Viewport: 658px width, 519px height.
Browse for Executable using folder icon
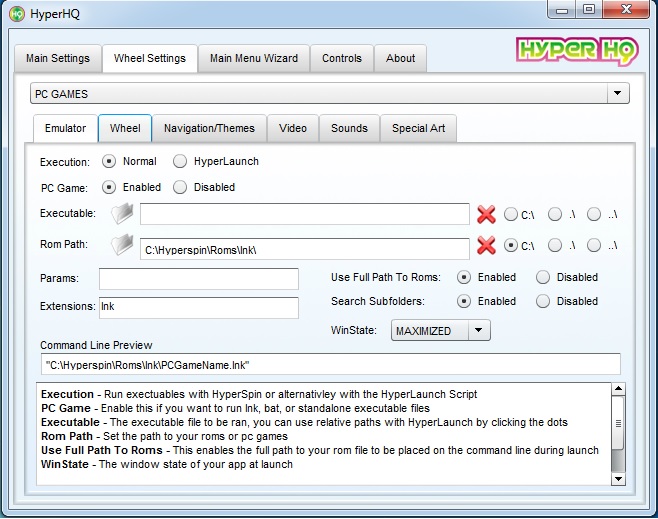pos(122,213)
